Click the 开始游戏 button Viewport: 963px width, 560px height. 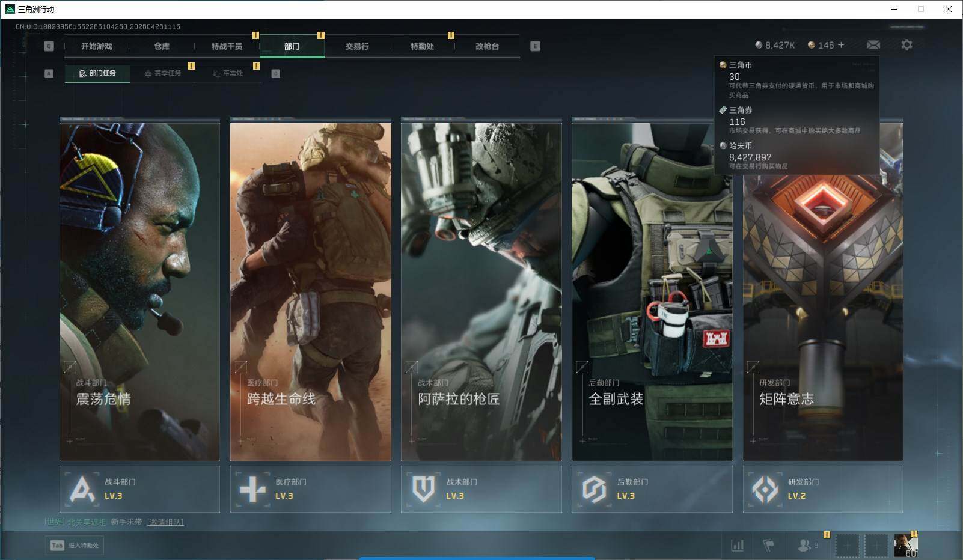pyautogui.click(x=97, y=46)
